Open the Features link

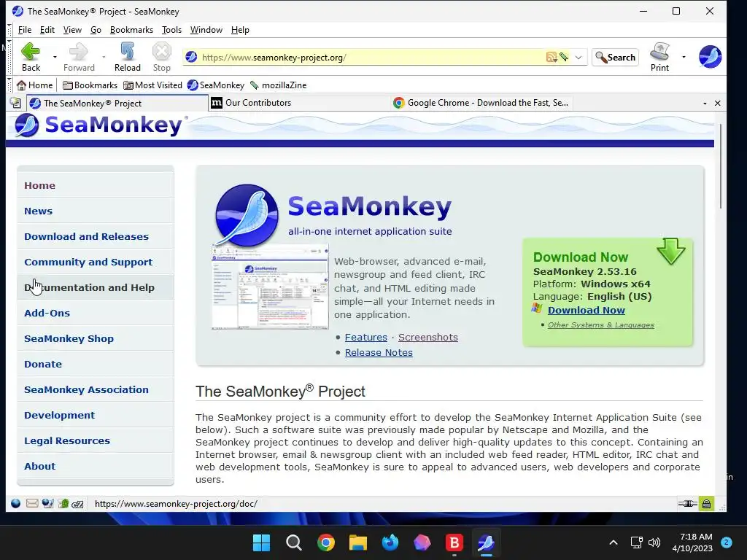366,337
